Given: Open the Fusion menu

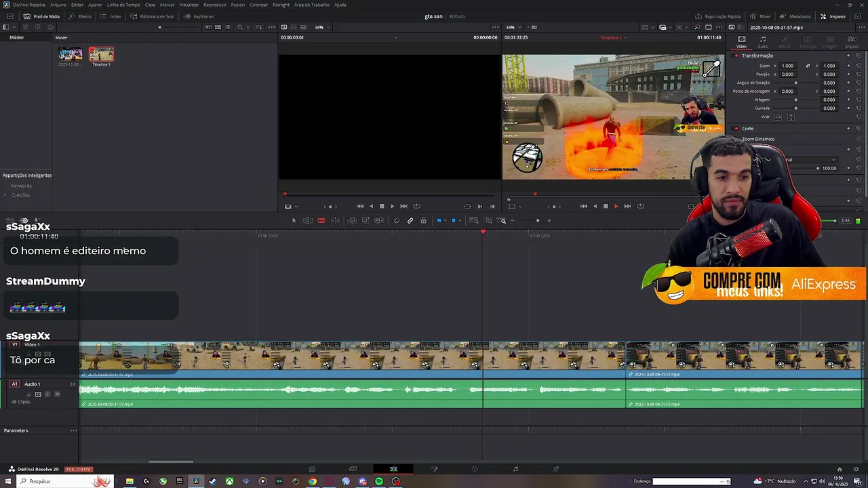Looking at the screenshot, I should pyautogui.click(x=237, y=5).
